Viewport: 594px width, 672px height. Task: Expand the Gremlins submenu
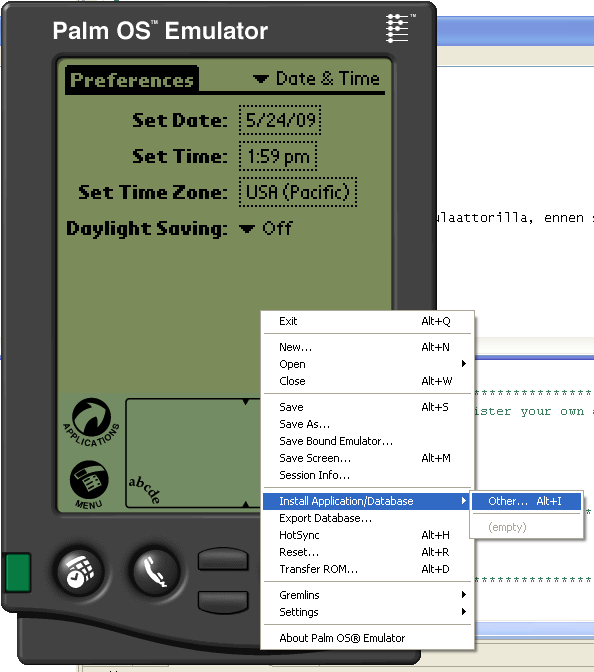coord(368,595)
